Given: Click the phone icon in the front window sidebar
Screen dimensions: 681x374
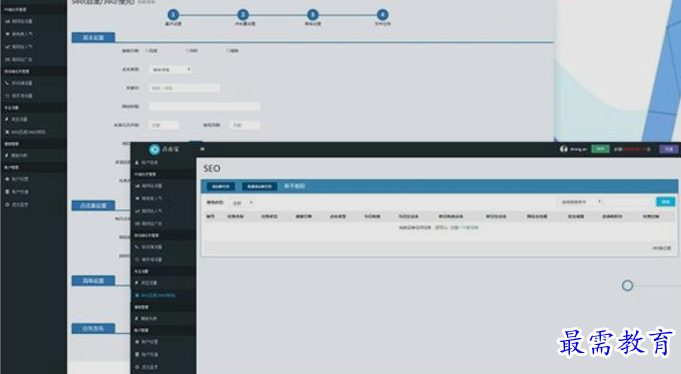Looking at the screenshot, I should click(x=137, y=247).
